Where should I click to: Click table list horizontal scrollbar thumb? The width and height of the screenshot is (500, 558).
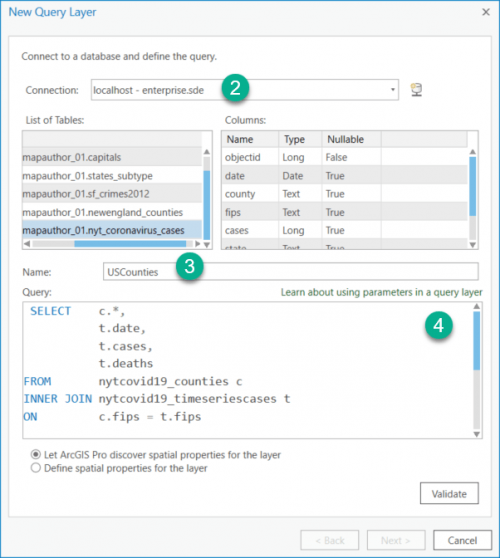[x=130, y=244]
